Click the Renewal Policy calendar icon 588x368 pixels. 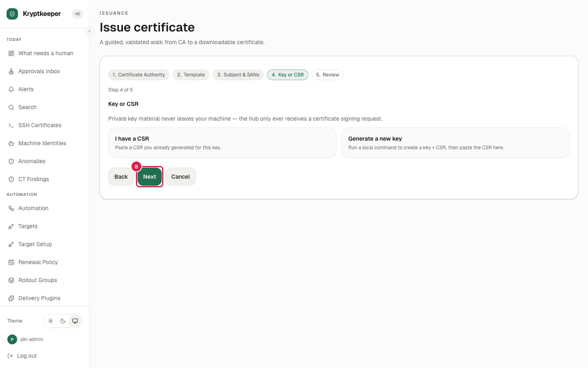pyautogui.click(x=11, y=263)
